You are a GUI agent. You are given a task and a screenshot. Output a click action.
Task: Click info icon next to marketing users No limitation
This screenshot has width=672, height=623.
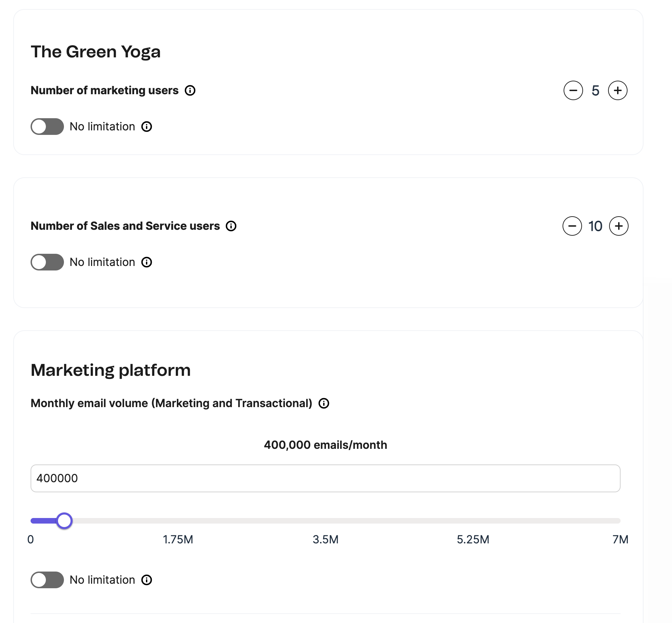point(147,127)
